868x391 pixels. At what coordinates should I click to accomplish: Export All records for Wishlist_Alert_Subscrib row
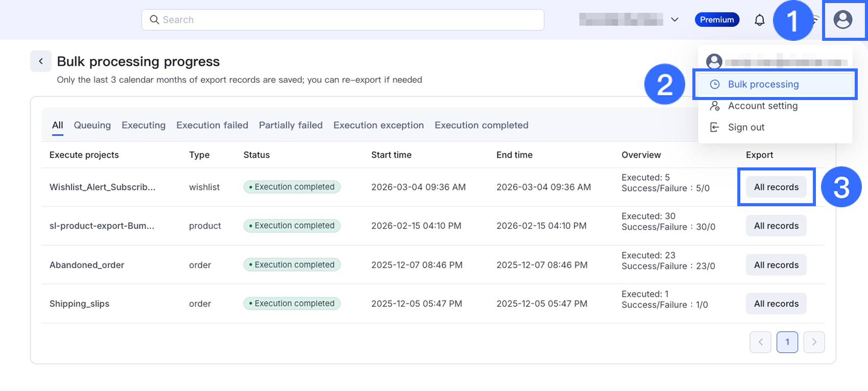click(776, 187)
